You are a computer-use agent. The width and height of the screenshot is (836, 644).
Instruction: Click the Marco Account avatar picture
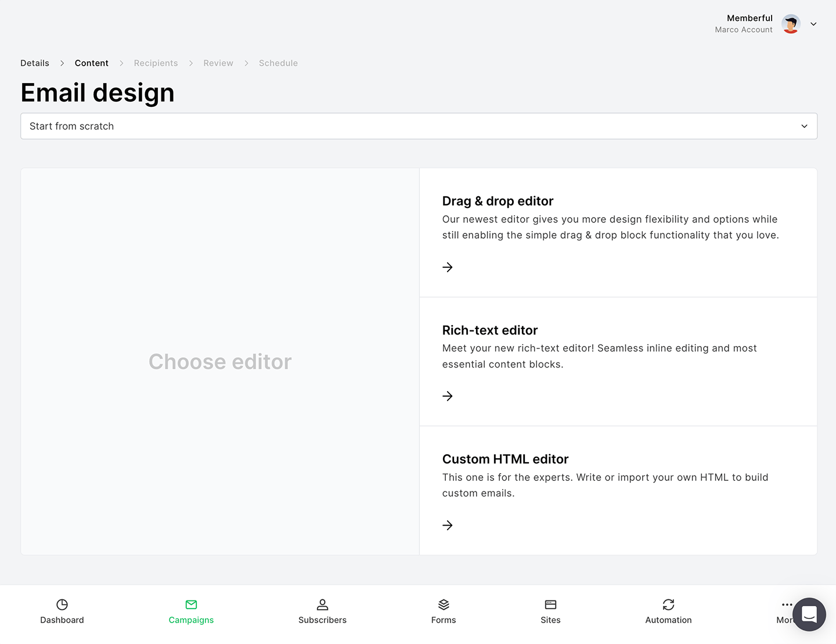(791, 24)
